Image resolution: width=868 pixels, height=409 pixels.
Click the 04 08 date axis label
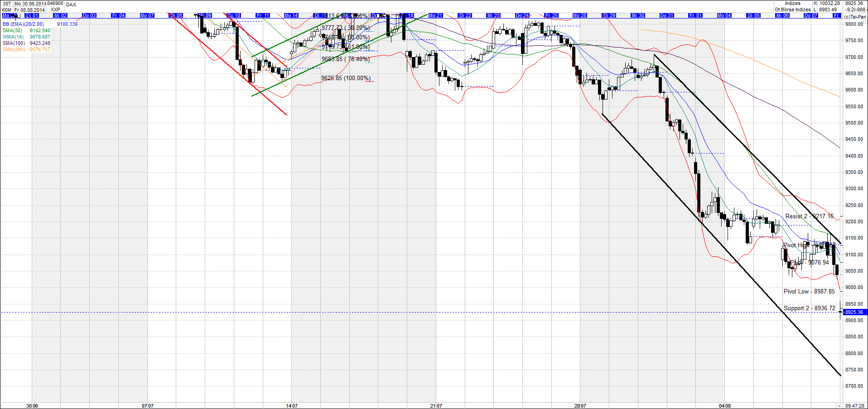click(725, 406)
